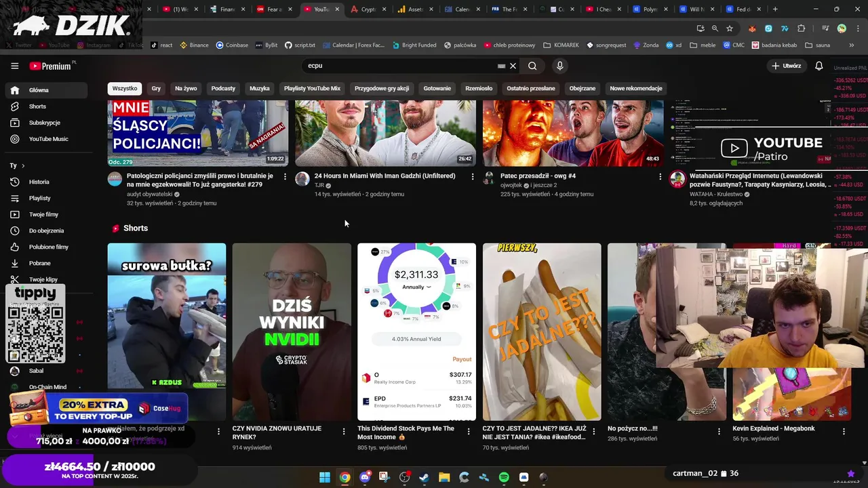Viewport: 868px width, 488px height.
Task: Open options for 24 Hours In Miami video
Action: pos(473,176)
